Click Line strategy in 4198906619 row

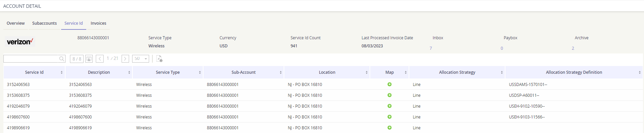[417, 128]
